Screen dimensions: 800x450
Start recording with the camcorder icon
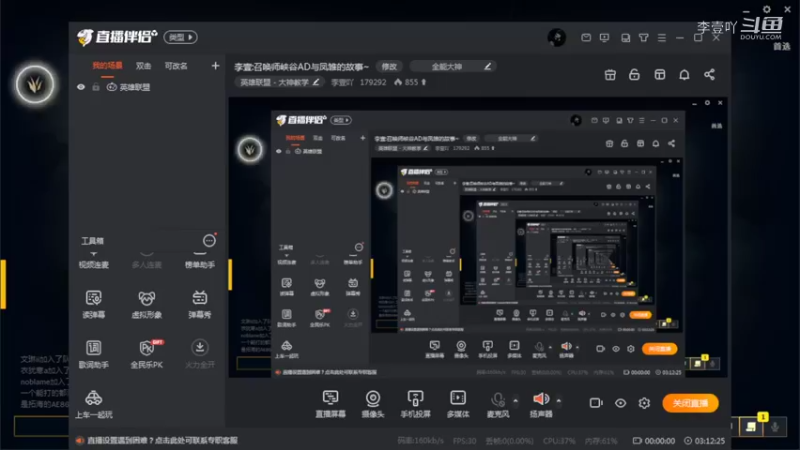[596, 403]
